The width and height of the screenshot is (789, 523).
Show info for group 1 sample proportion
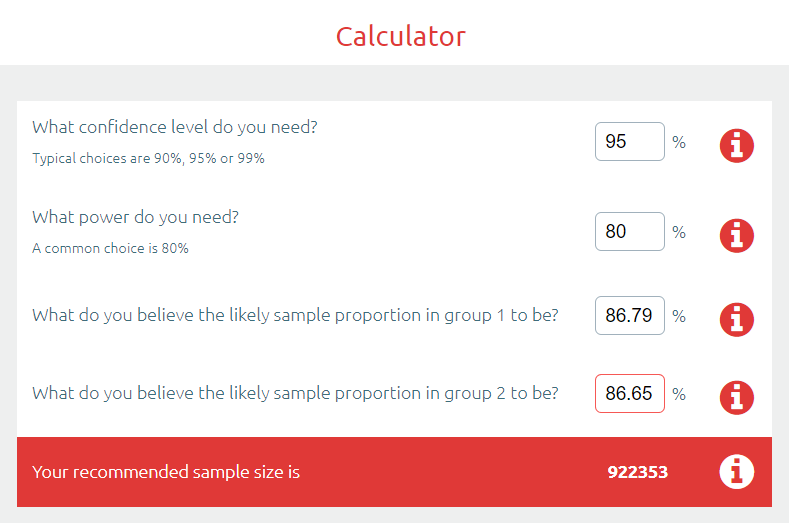pyautogui.click(x=737, y=319)
